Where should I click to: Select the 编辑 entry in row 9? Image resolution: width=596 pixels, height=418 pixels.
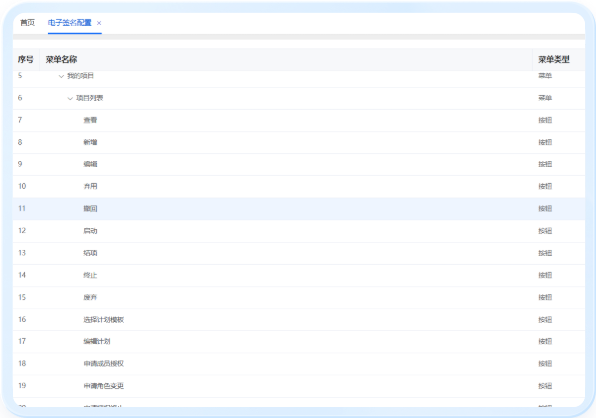[x=299, y=165]
